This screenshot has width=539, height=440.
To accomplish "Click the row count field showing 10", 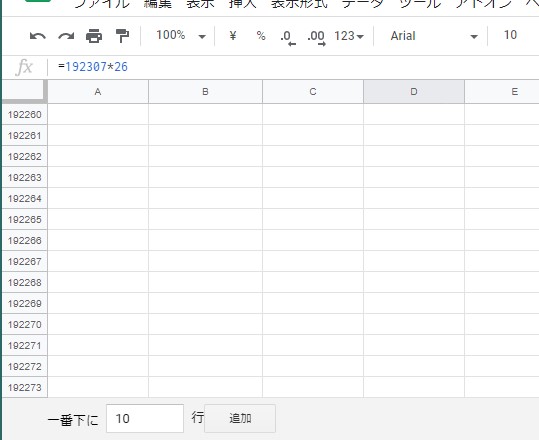I will pos(145,418).
